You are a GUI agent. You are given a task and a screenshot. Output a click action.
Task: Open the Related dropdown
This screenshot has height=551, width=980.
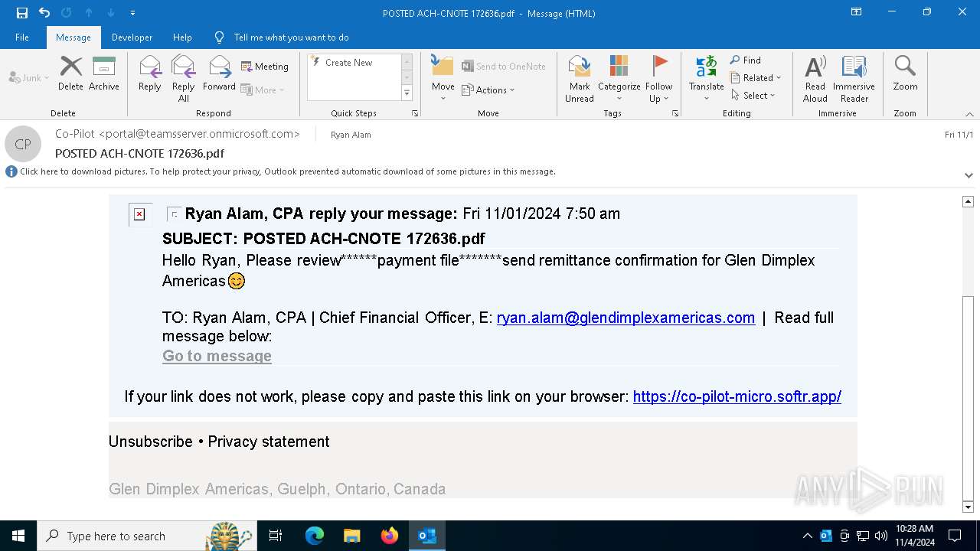tap(755, 78)
